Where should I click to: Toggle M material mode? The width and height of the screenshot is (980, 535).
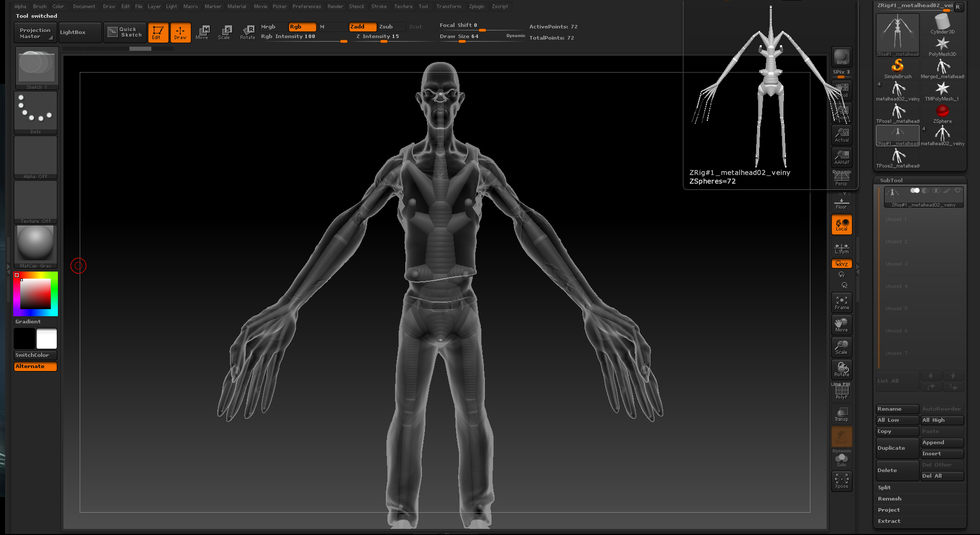tap(332, 27)
